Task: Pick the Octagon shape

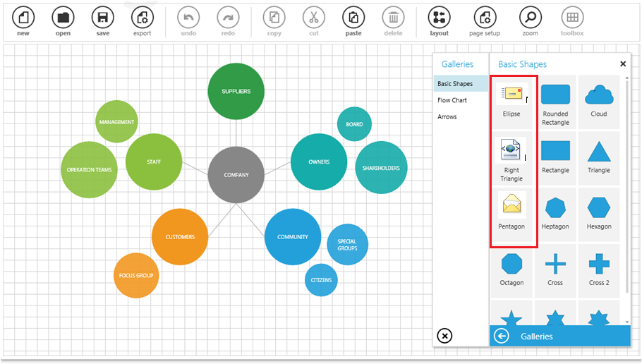Action: point(511,271)
